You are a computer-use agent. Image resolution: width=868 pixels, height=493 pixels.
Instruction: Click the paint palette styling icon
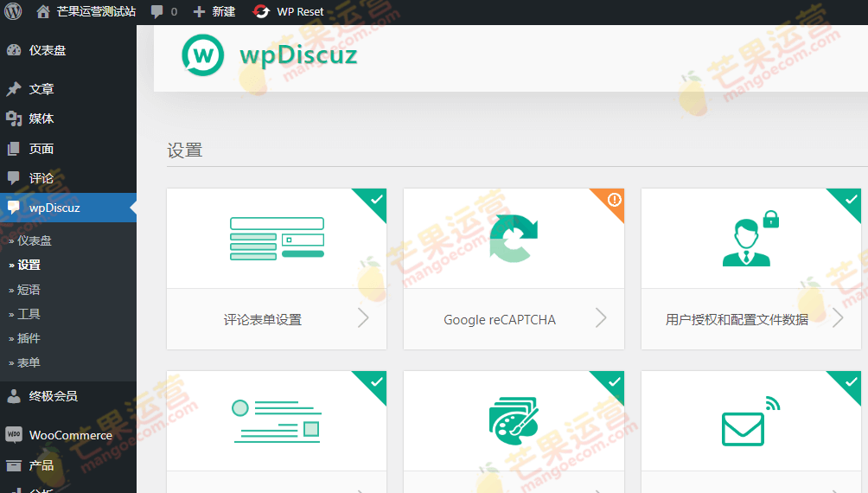coord(514,421)
